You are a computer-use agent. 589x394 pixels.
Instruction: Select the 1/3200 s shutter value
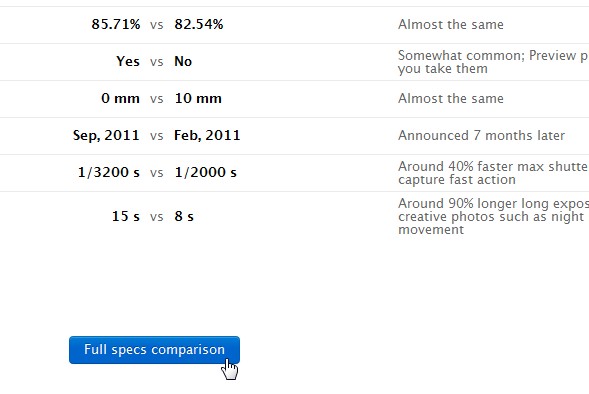[x=109, y=172]
